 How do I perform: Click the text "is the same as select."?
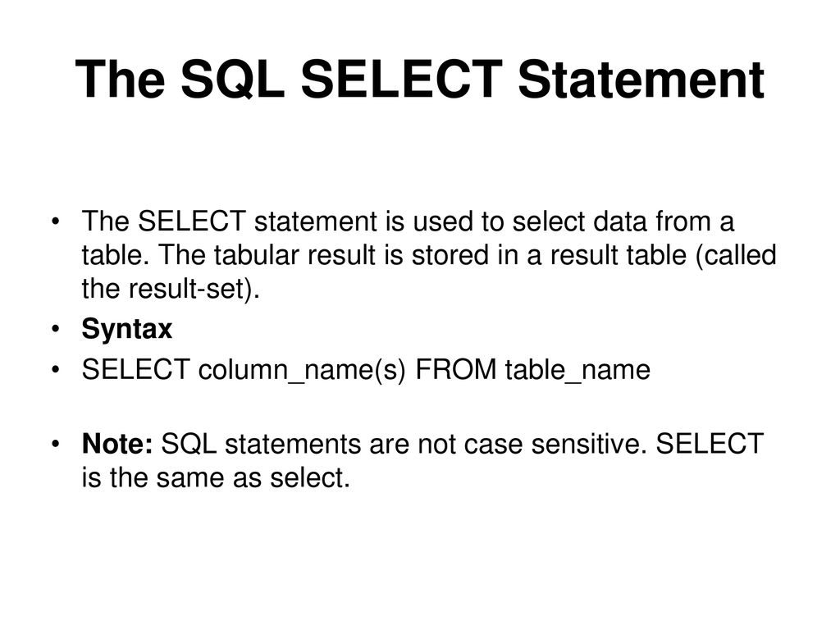tap(216, 478)
